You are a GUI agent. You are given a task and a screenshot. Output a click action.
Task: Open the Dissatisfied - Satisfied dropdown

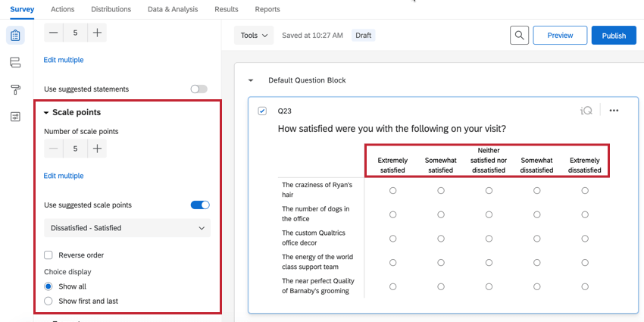pos(127,227)
